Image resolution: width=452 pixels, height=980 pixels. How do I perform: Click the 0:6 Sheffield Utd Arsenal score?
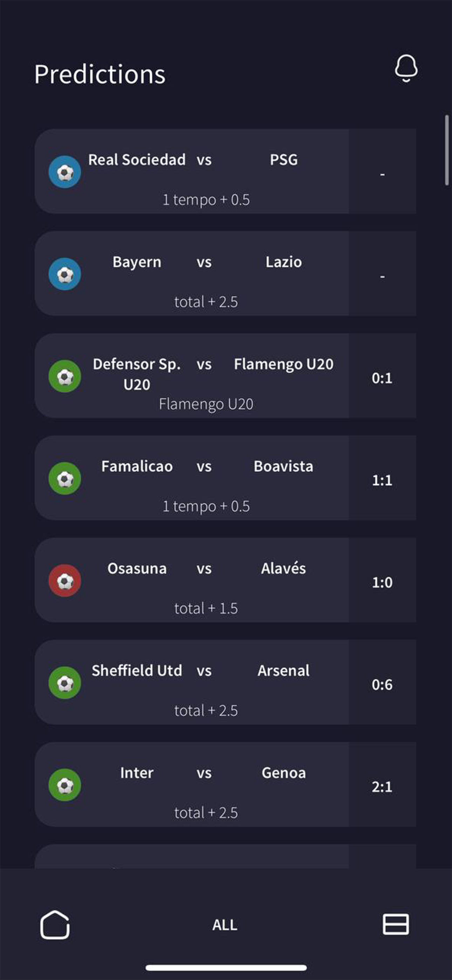(x=382, y=685)
